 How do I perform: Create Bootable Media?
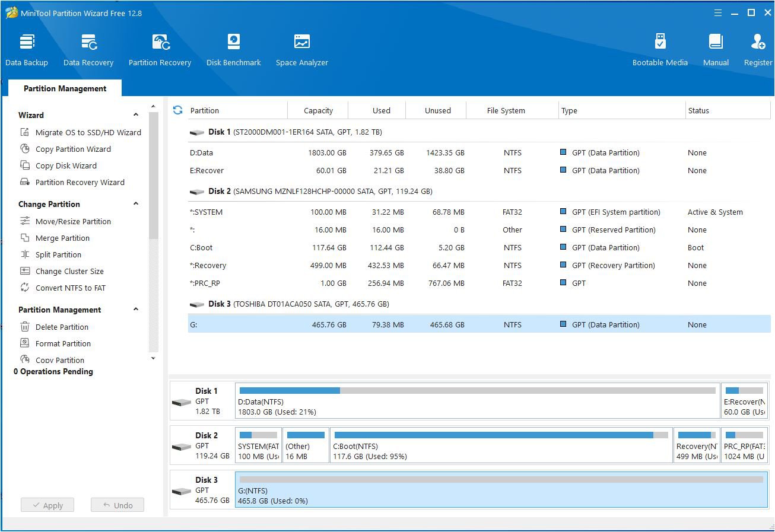[x=660, y=50]
